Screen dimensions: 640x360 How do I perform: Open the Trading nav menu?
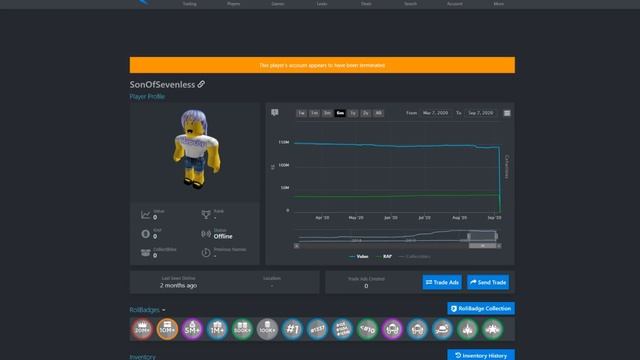tap(189, 4)
